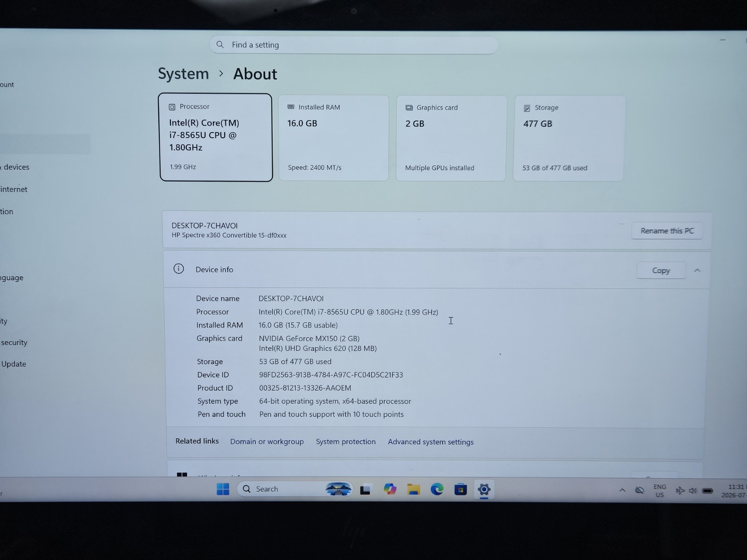Click the Installed RAM memory icon

(291, 107)
